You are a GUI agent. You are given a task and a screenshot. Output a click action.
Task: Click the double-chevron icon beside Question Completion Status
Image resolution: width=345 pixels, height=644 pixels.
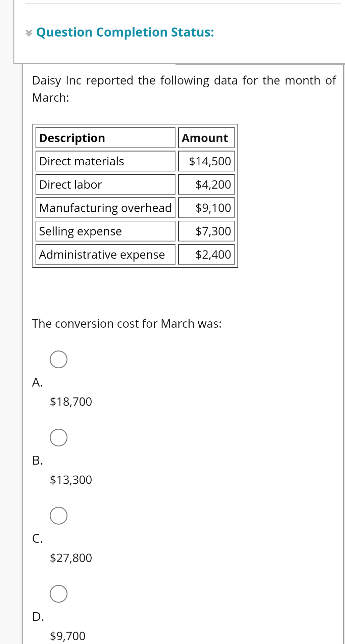click(28, 32)
